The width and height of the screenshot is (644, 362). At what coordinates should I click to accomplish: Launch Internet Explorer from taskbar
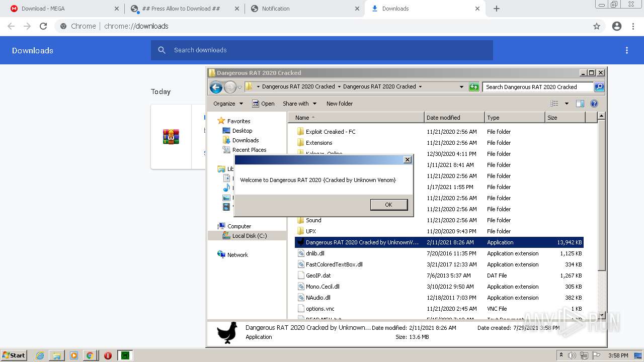40,355
